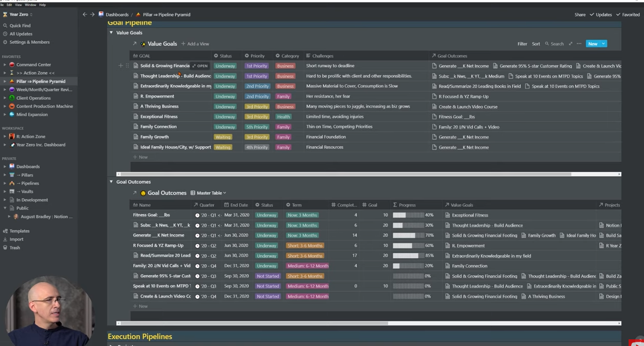Go back with the left arrow
644x346 pixels.
tap(85, 14)
